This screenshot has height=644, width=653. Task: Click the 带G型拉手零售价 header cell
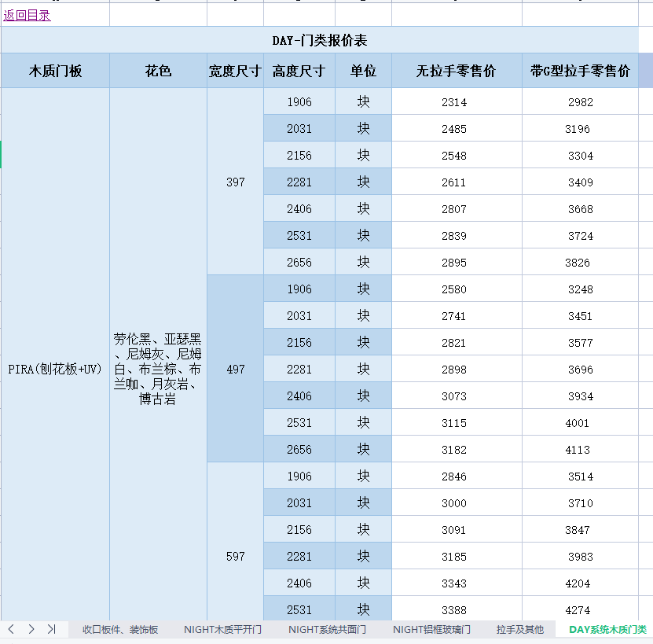pos(580,71)
